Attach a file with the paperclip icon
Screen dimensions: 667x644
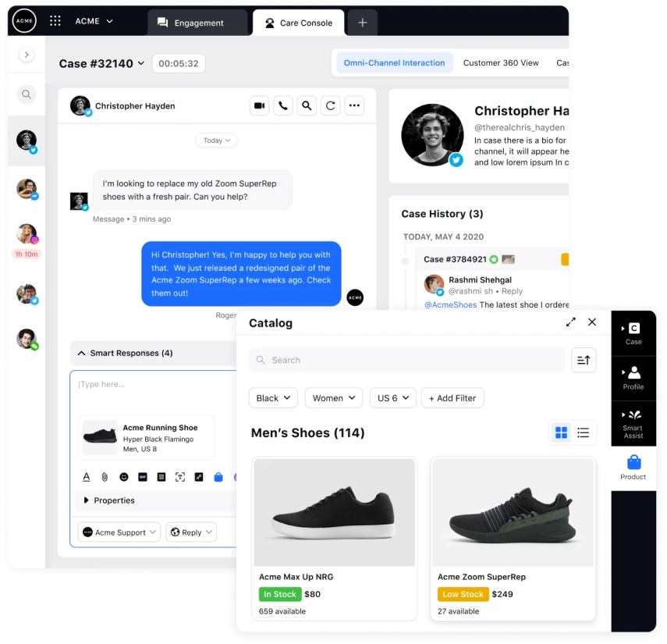click(105, 477)
